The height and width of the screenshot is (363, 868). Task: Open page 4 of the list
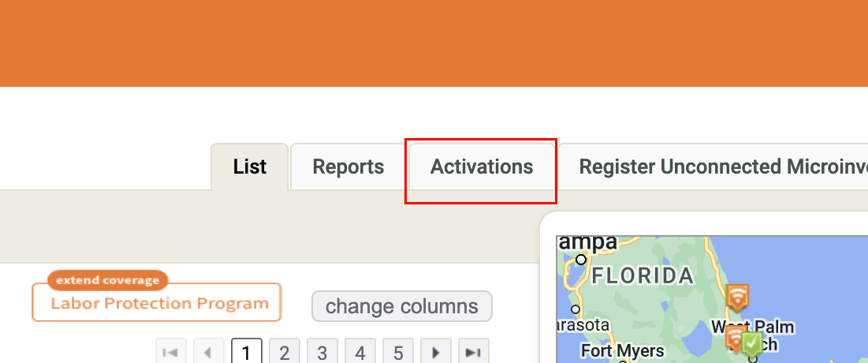coord(360,352)
